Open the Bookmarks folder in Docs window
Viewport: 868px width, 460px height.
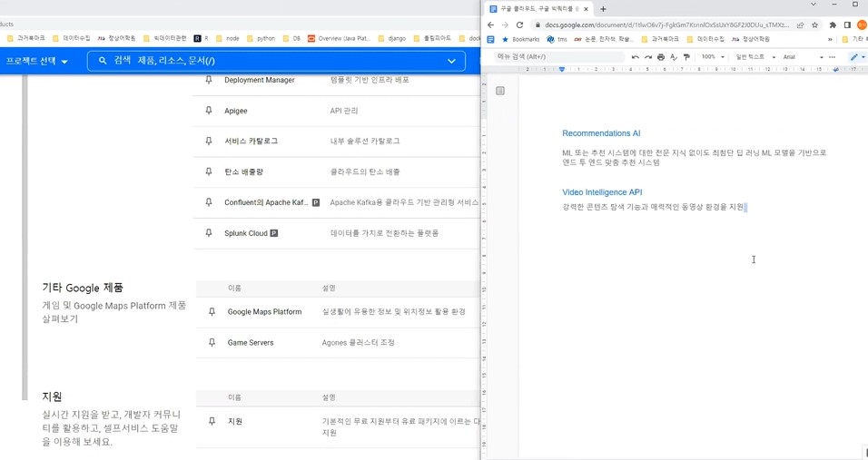[520, 39]
